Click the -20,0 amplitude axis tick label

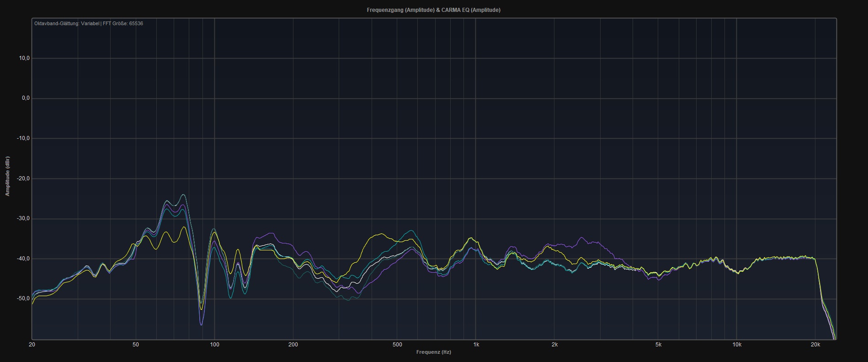[x=23, y=178]
